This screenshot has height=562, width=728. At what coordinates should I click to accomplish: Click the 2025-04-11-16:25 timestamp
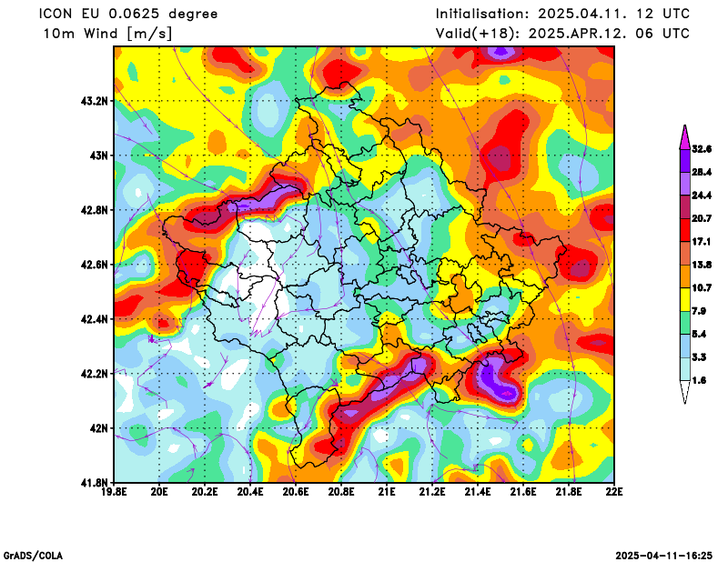click(x=664, y=556)
